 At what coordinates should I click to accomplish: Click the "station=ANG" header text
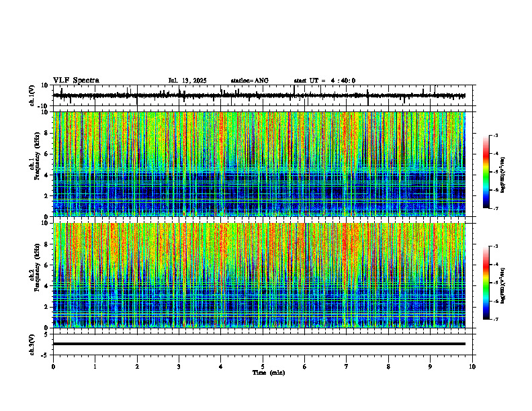coord(250,81)
